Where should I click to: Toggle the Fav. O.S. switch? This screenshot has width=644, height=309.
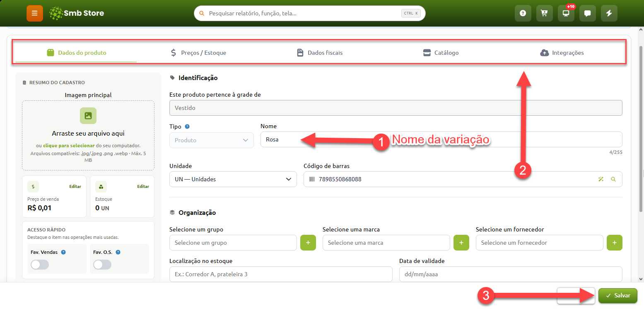point(102,265)
